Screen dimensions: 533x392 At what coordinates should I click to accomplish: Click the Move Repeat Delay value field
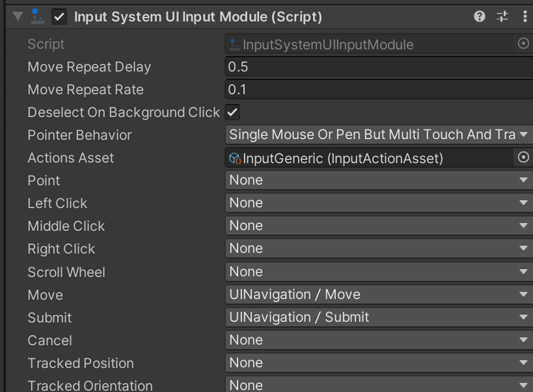click(x=379, y=66)
